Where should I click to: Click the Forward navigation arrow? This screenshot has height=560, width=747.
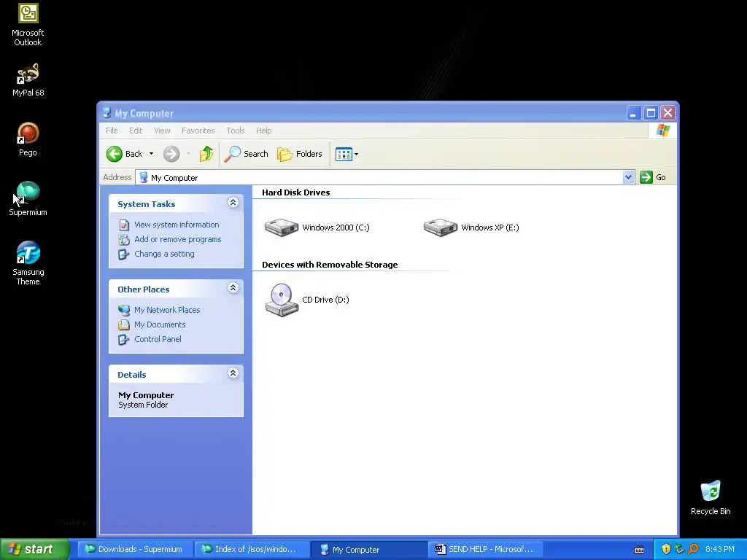[x=171, y=154]
